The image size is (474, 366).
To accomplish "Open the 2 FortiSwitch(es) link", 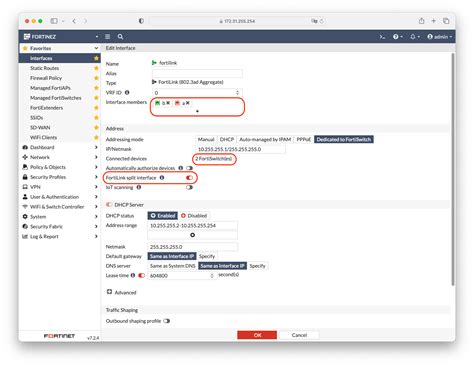I will coord(214,159).
